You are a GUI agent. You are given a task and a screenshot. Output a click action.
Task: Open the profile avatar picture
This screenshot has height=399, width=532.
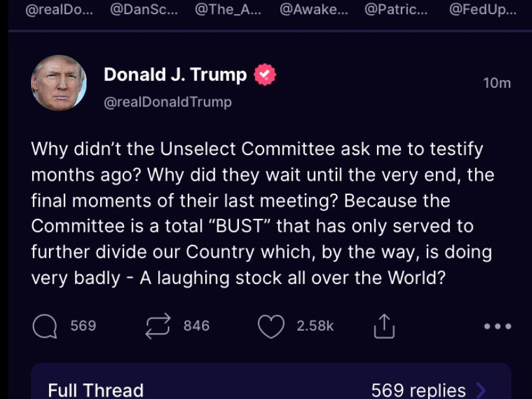pyautogui.click(x=59, y=83)
